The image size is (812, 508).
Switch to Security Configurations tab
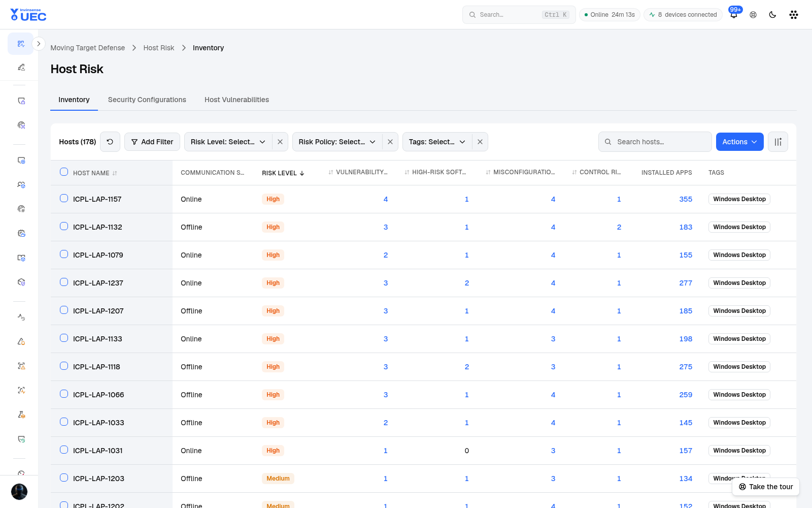147,100
